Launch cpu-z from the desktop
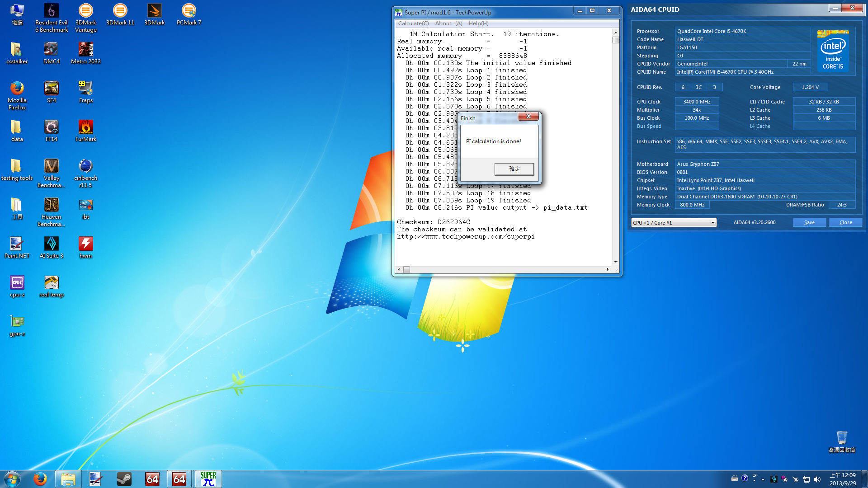The height and width of the screenshot is (488, 868). (17, 283)
